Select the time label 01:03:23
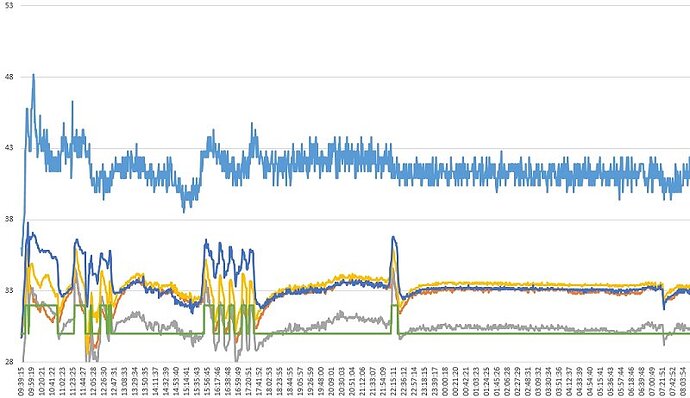The width and height of the screenshot is (690, 398). pos(476,382)
